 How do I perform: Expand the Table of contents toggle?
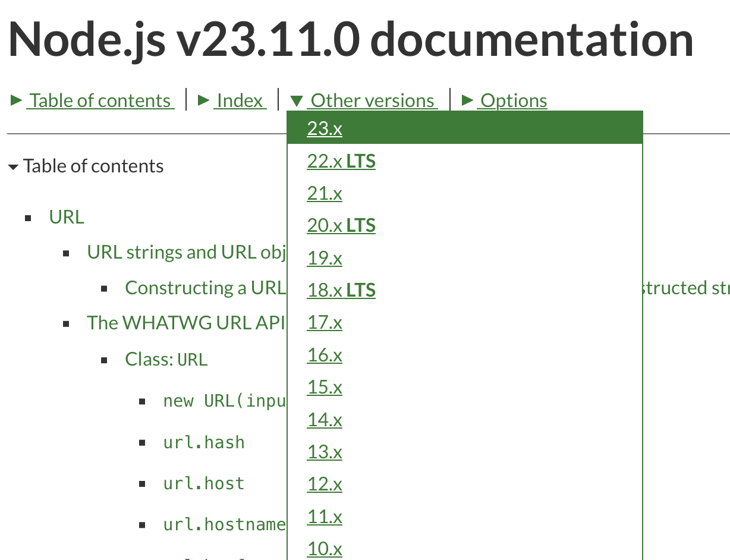pyautogui.click(x=100, y=100)
